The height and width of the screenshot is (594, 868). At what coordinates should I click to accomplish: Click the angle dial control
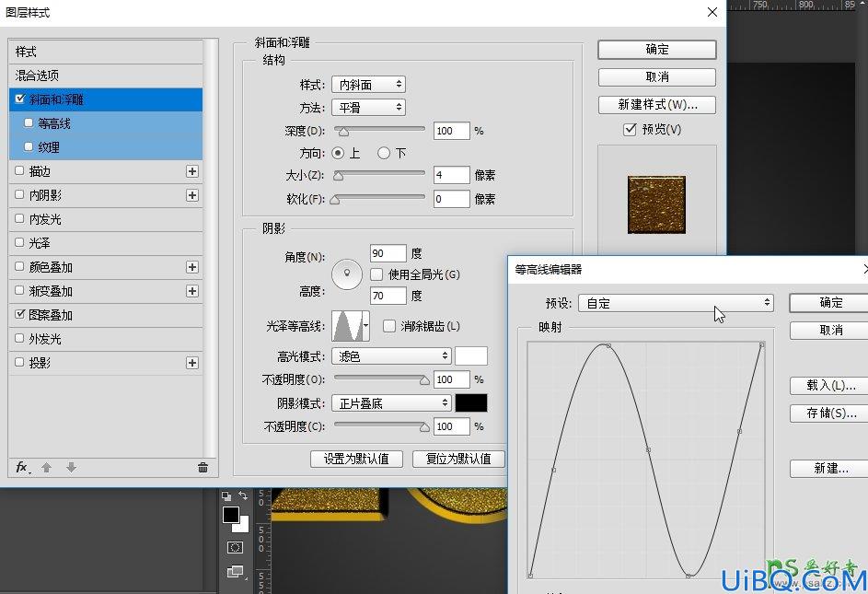[x=347, y=274]
